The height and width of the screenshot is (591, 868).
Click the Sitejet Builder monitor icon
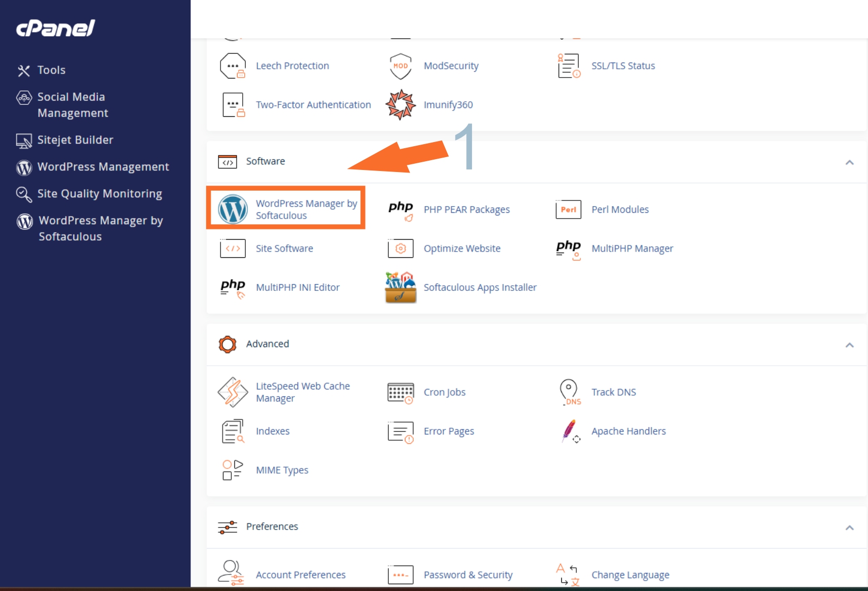coord(24,141)
